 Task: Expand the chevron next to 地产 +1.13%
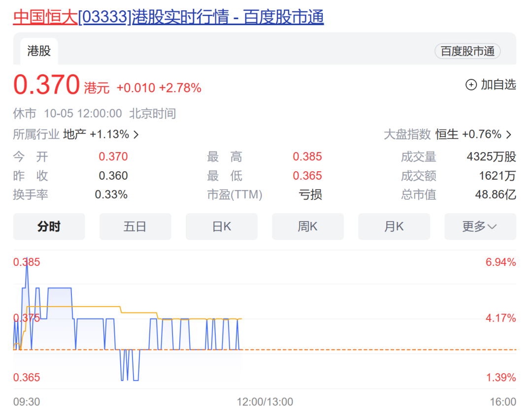click(136, 134)
